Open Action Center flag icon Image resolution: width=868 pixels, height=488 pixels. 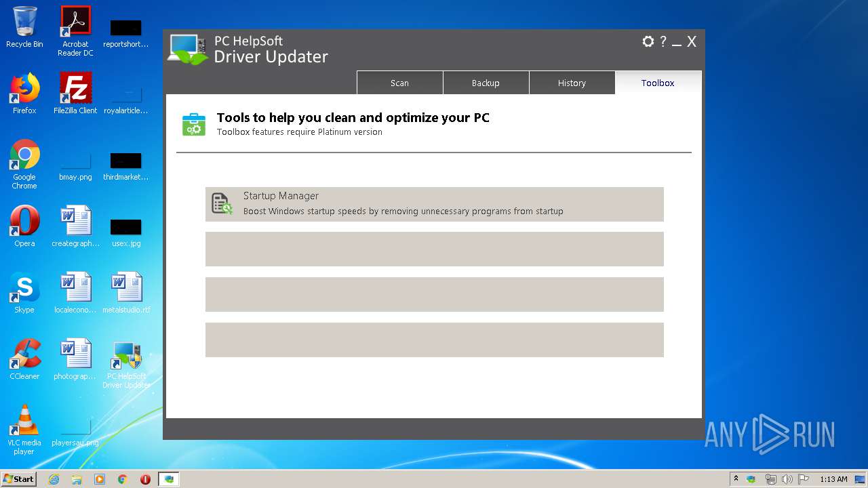pyautogui.click(x=803, y=479)
